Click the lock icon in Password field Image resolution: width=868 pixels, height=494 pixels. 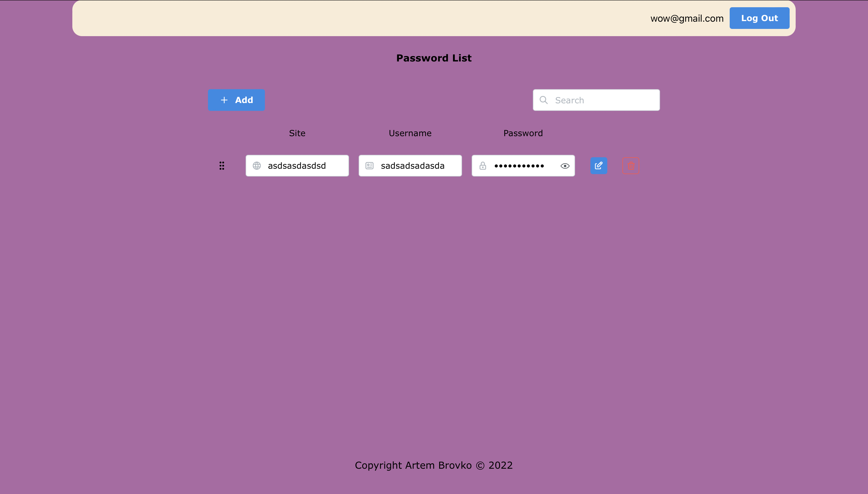coord(483,166)
